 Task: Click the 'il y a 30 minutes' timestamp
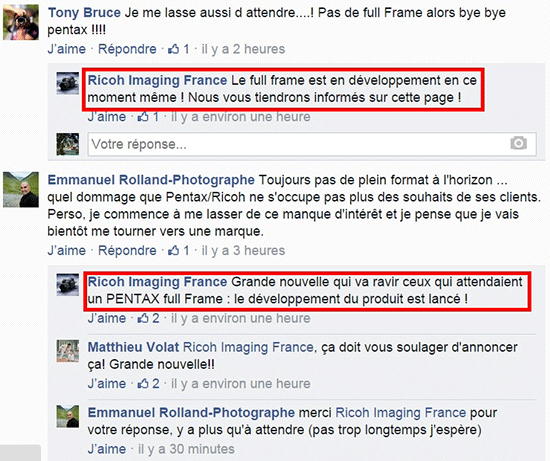tap(186, 449)
